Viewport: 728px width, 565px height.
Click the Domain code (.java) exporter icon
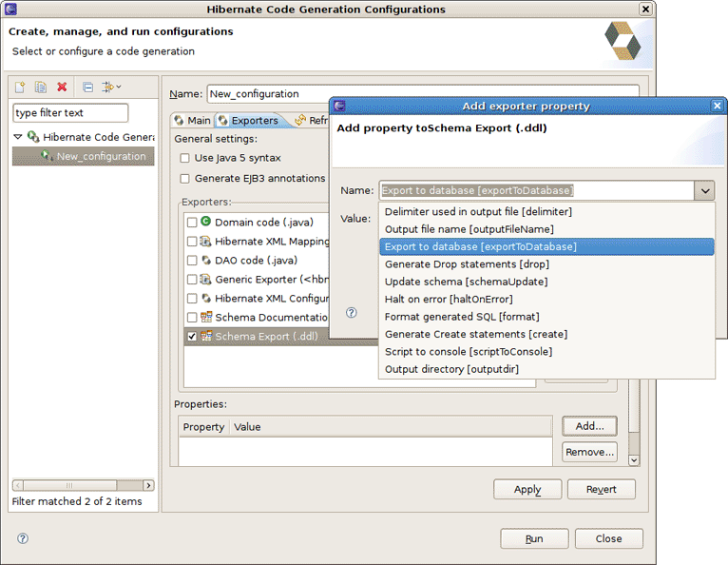[x=205, y=222]
